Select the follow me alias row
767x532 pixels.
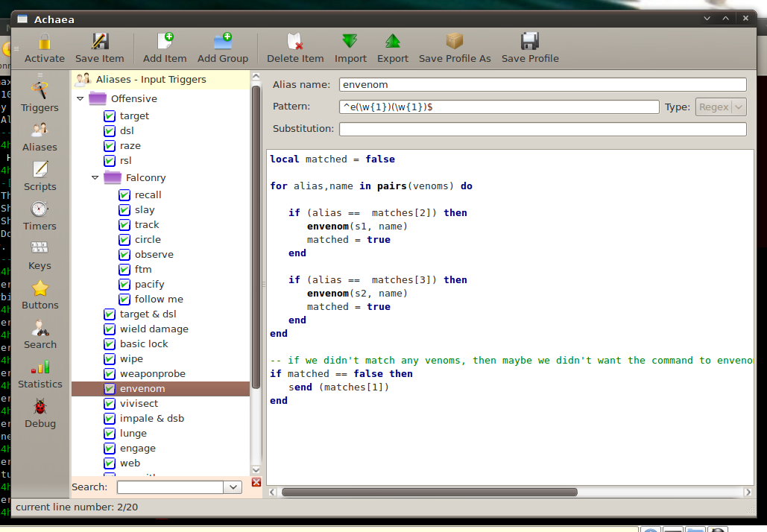(159, 300)
